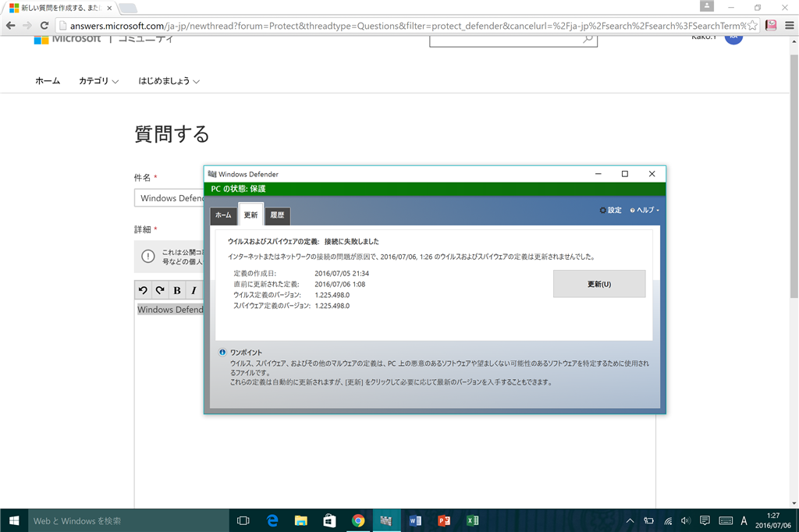
Task: Click the volume speaker tray icon
Action: (686, 521)
